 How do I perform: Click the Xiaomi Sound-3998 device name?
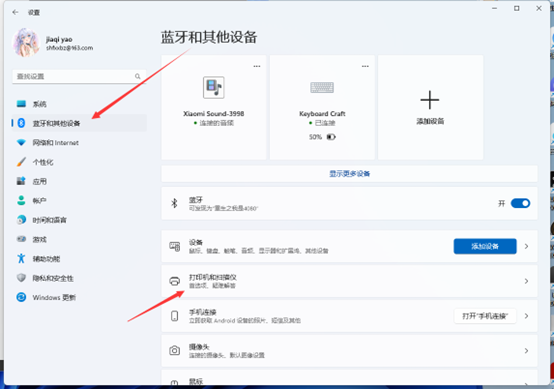(214, 113)
